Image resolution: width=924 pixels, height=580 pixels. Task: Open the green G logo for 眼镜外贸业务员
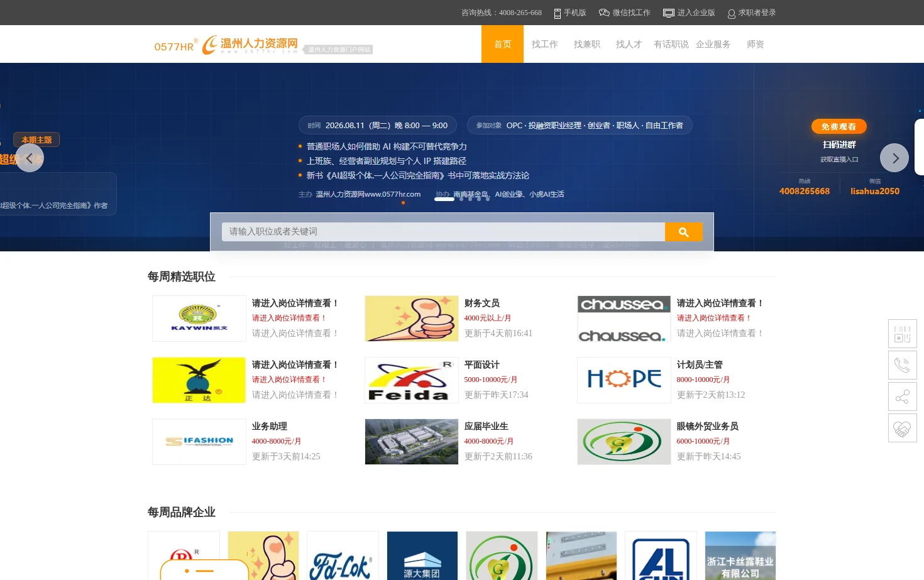tap(624, 442)
